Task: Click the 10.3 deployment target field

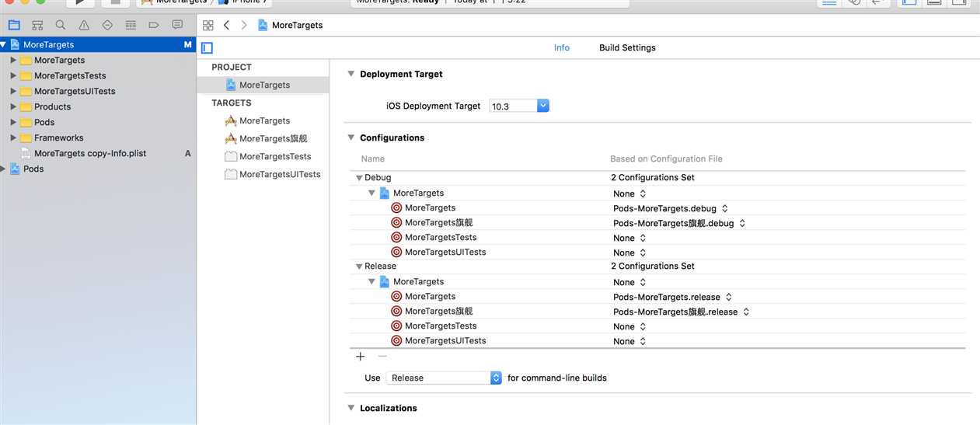Action: pyautogui.click(x=513, y=106)
